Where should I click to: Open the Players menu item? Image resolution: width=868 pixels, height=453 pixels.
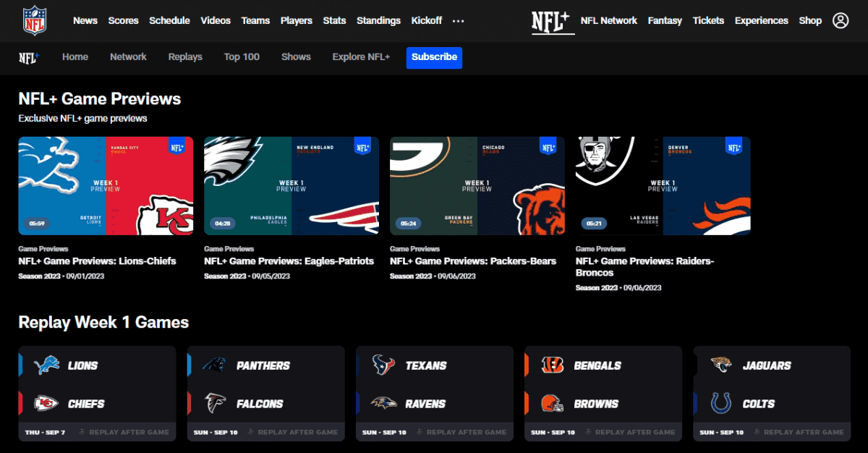point(297,20)
